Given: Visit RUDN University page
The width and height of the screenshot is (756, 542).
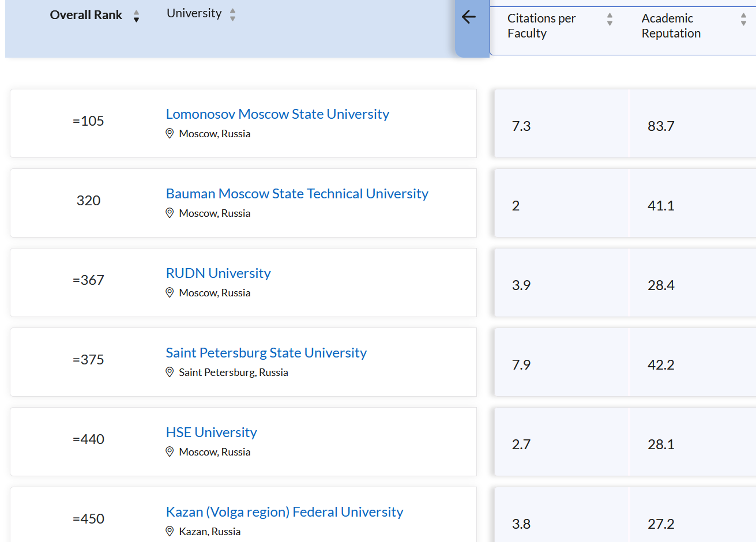Looking at the screenshot, I should [218, 273].
